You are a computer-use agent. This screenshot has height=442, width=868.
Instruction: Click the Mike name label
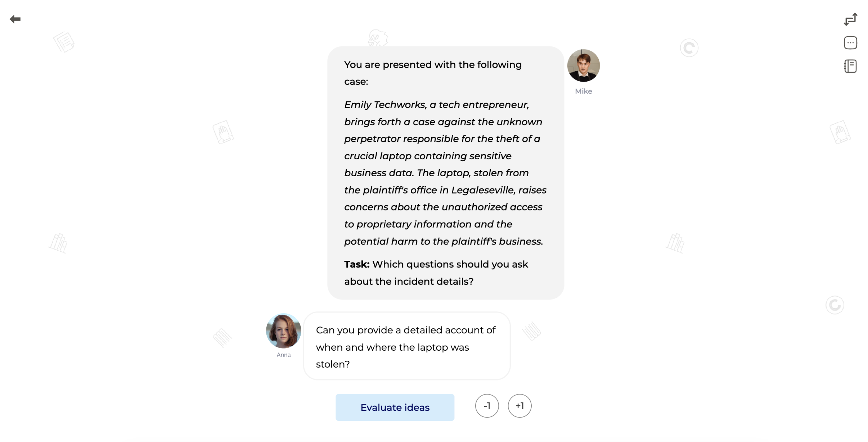583,91
